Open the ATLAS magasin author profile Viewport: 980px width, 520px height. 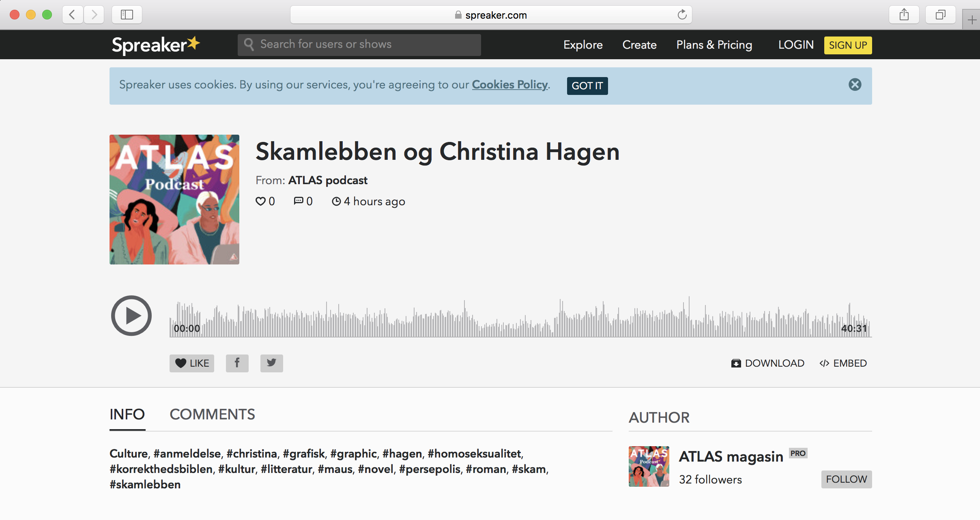coord(731,456)
